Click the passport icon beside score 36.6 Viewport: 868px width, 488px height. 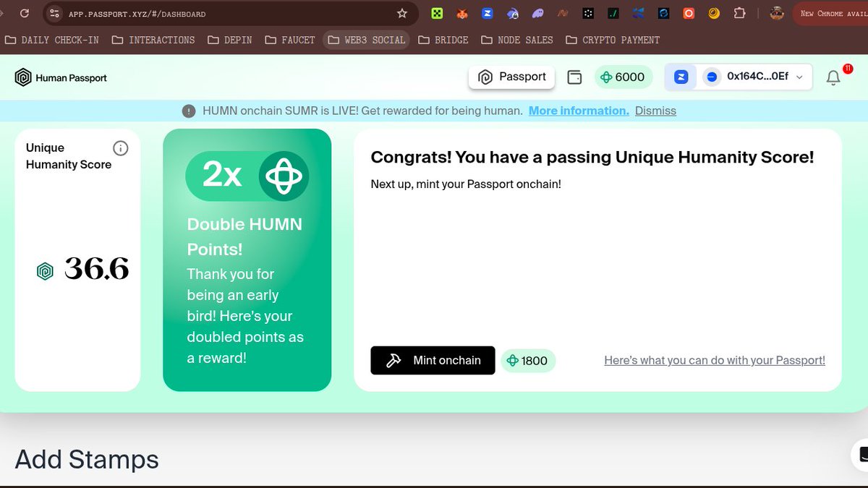(x=45, y=271)
